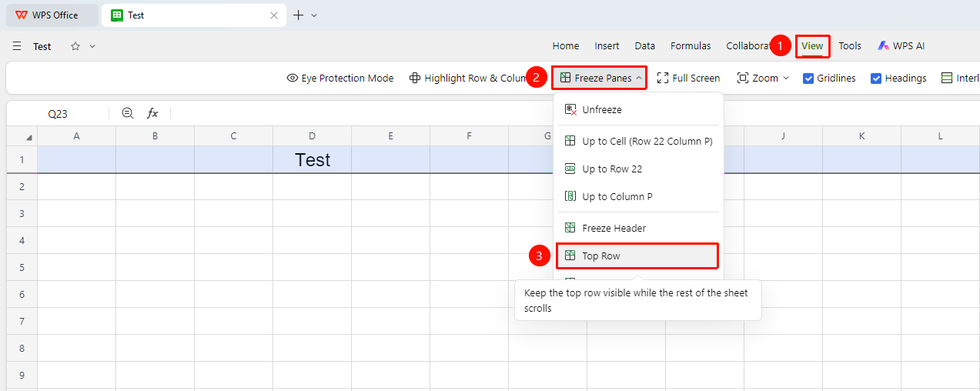Open the WPS Office home tab

(52, 15)
